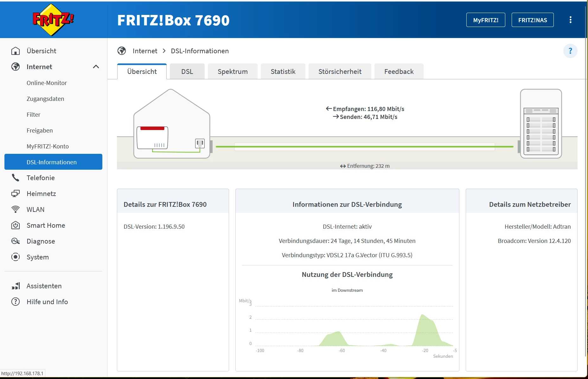Click the Details zum Netzbetreiber heading

pyautogui.click(x=530, y=205)
